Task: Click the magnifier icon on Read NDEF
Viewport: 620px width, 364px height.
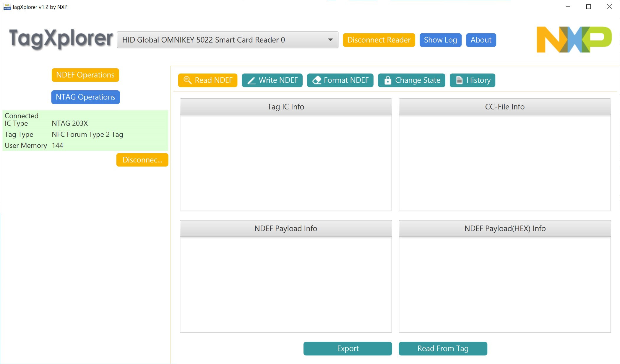Action: pyautogui.click(x=187, y=80)
